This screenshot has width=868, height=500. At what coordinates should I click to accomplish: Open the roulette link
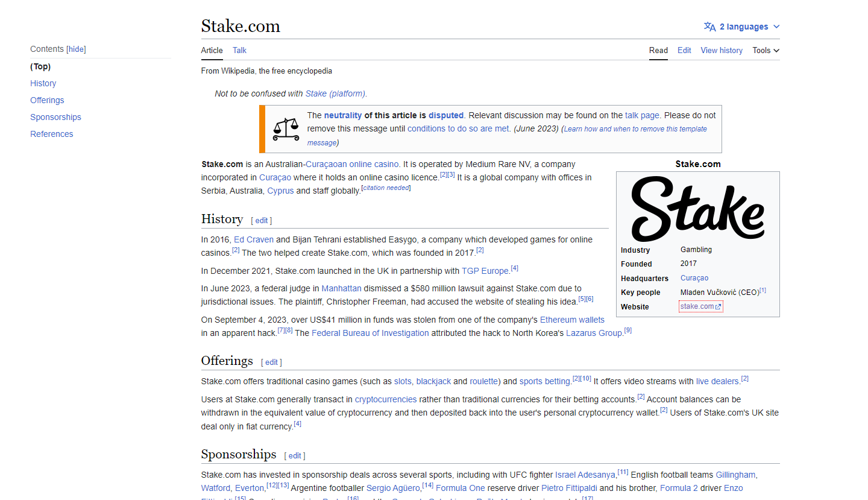coord(484,381)
